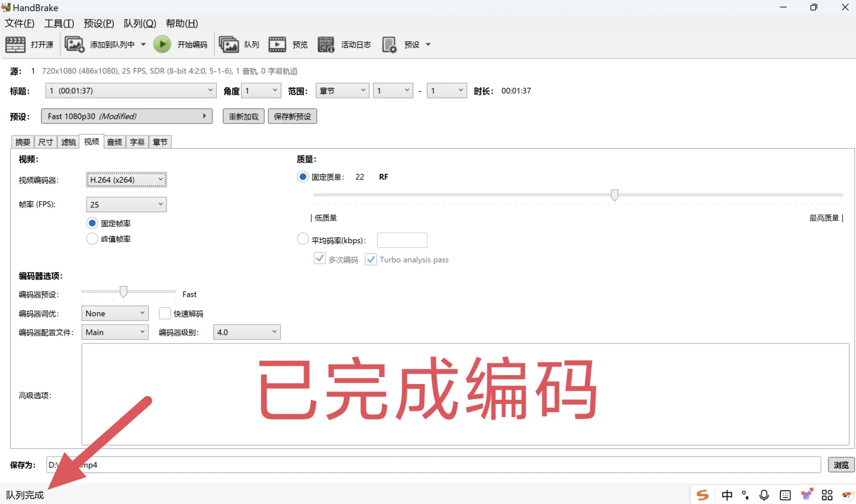The image size is (856, 504).
Task: Select the 平均码率(kbps) radio button
Action: pos(302,238)
